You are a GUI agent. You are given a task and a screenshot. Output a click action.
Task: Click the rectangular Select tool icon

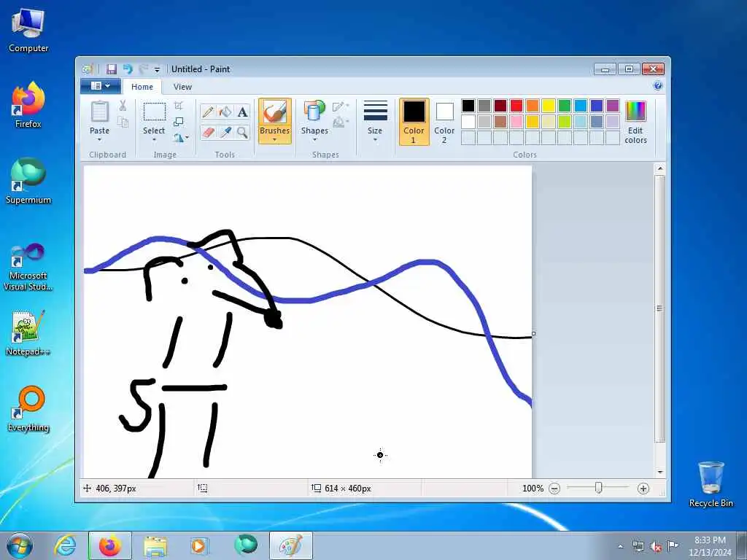pos(155,112)
